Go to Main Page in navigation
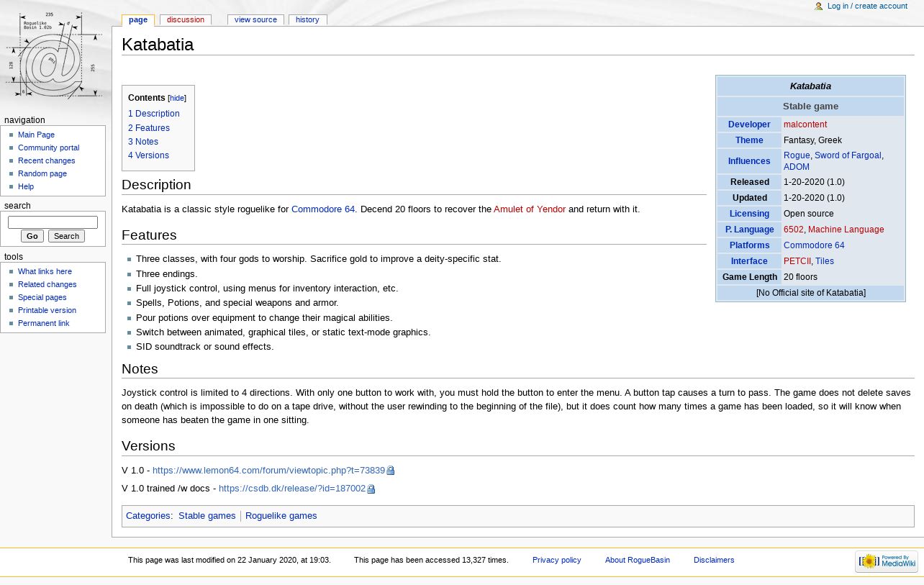 (36, 135)
